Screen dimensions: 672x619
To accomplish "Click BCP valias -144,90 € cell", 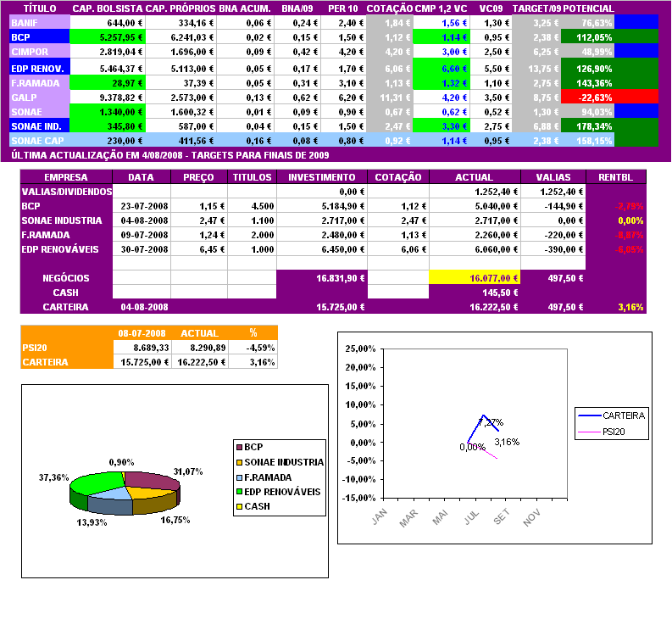I will click(553, 206).
